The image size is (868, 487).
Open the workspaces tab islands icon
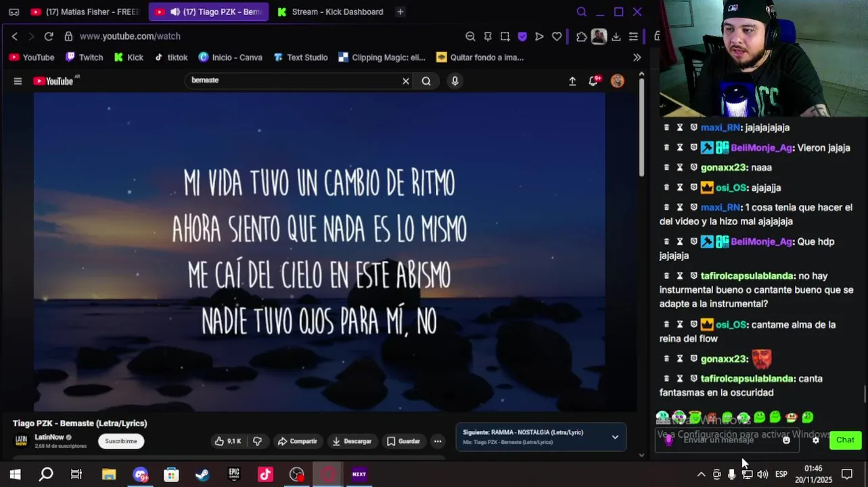[14, 11]
